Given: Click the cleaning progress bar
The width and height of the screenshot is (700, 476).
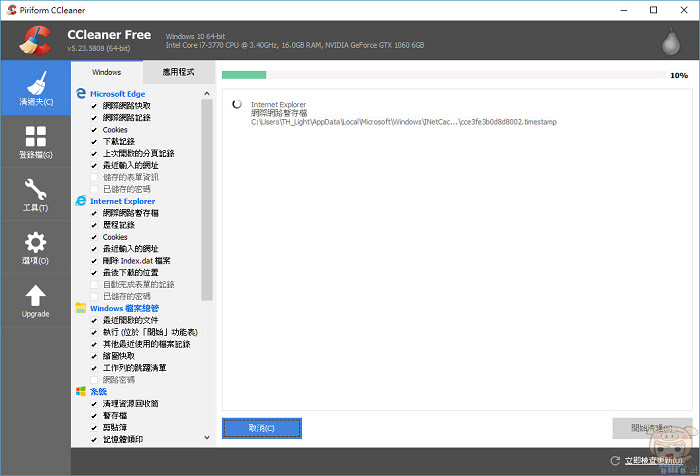Looking at the screenshot, I should tap(444, 75).
